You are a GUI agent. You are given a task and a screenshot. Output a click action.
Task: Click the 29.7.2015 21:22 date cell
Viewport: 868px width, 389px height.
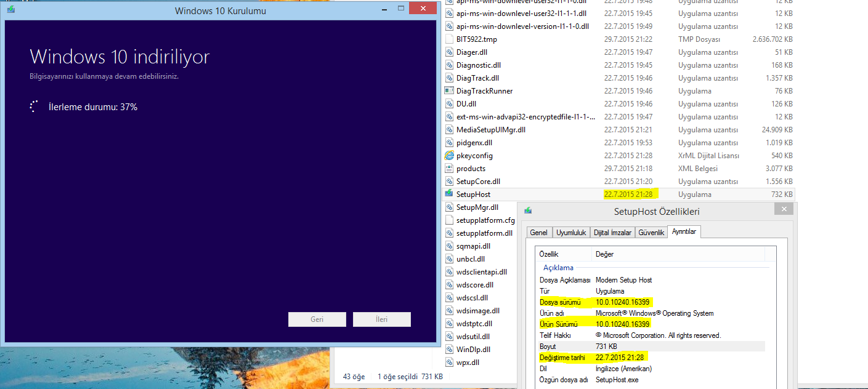coord(628,39)
